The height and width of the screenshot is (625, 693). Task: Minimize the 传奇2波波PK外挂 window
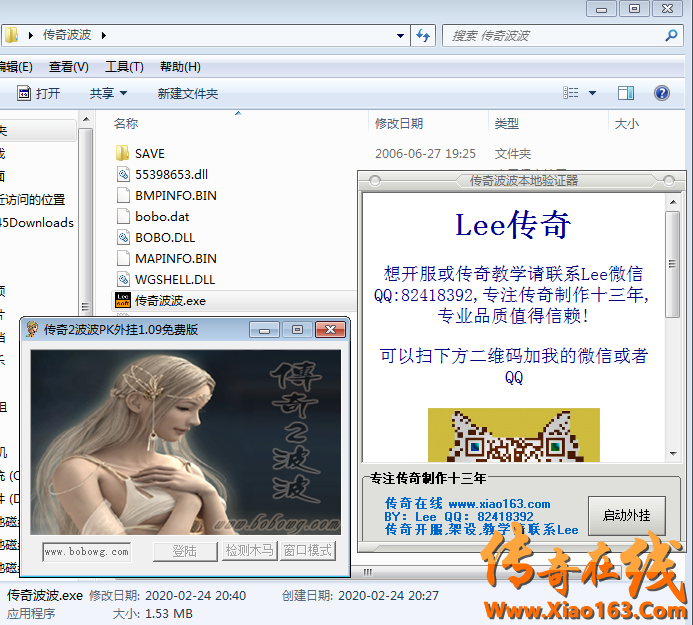click(264, 330)
